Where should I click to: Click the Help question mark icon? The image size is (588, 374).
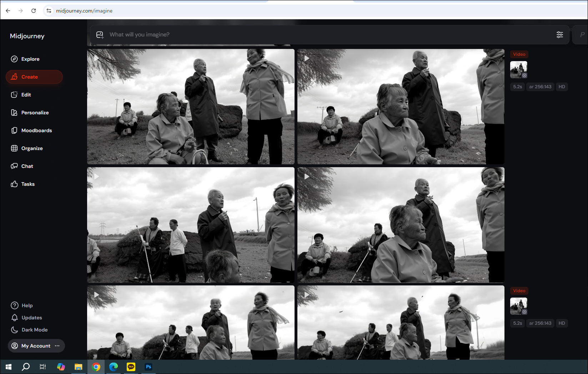[x=15, y=305]
